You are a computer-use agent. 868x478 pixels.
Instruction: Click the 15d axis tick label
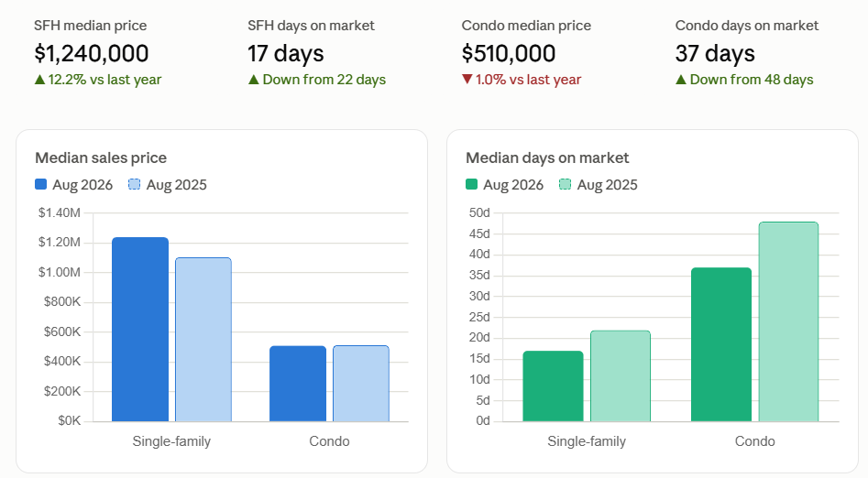point(479,359)
